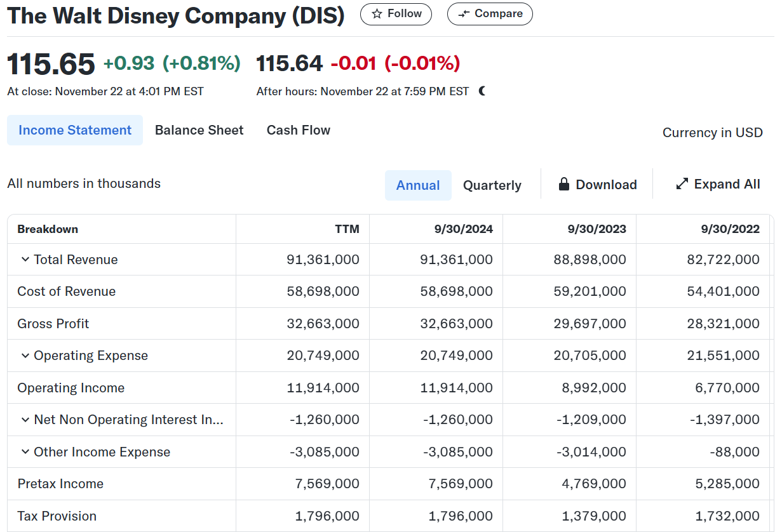Click the after-hours moon icon

pyautogui.click(x=482, y=91)
